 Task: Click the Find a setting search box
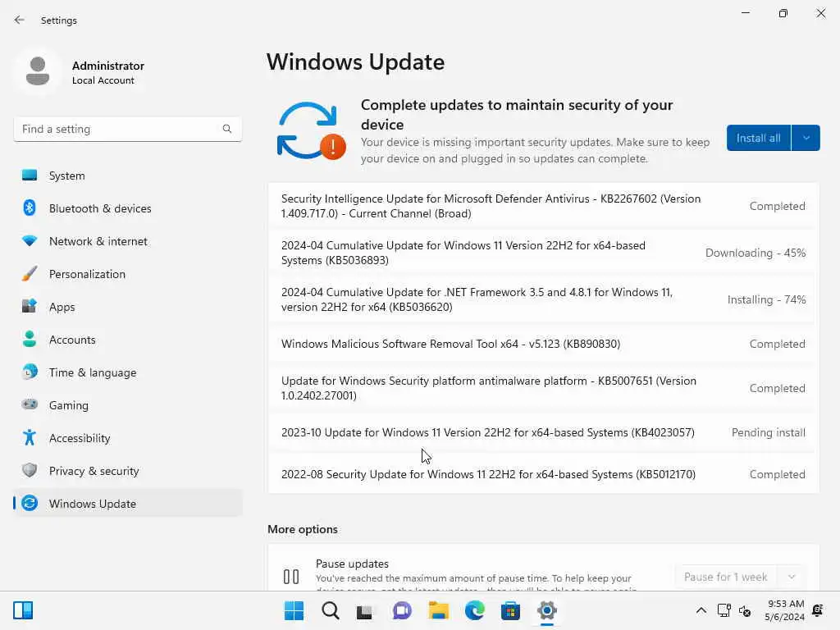[127, 129]
